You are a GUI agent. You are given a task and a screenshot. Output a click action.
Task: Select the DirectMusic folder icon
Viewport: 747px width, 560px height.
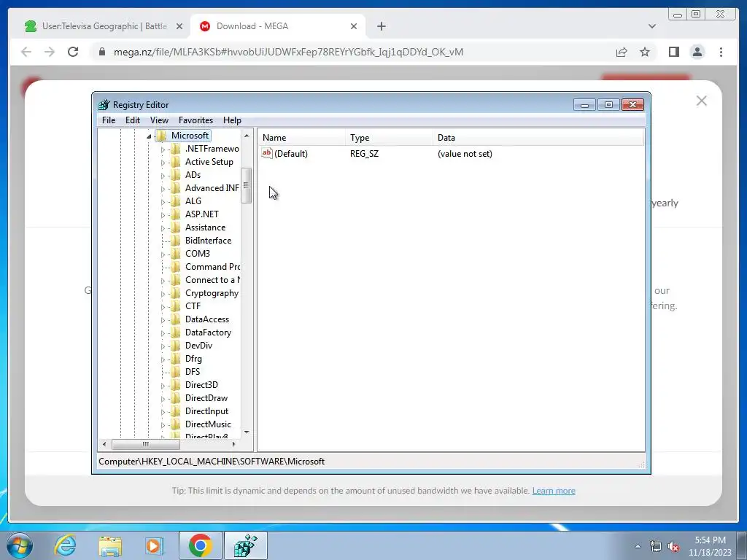176,424
